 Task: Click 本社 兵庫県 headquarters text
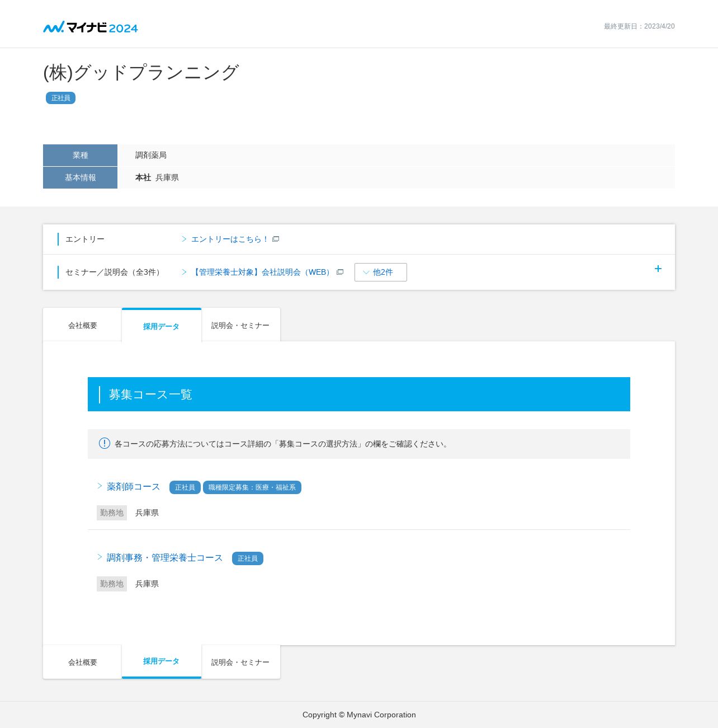[157, 177]
